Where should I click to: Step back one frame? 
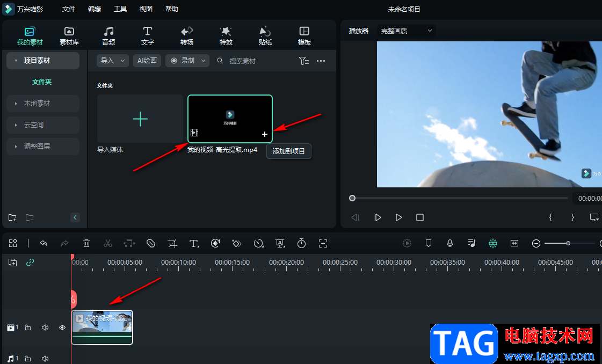pos(355,217)
